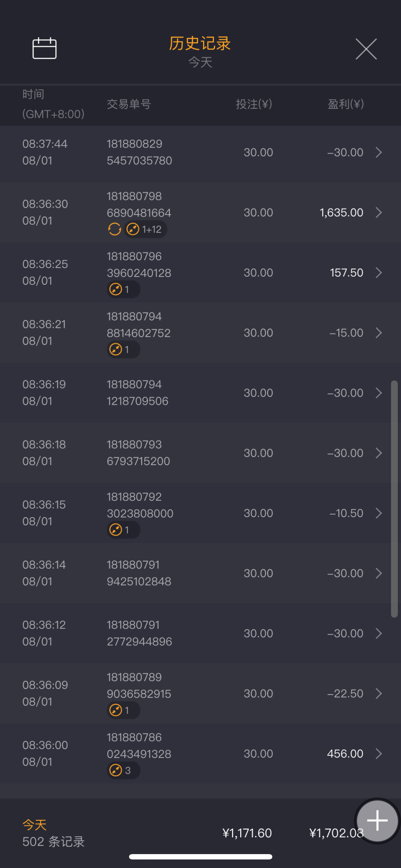
Task: Click the 历史记录 title header
Action: (200, 44)
